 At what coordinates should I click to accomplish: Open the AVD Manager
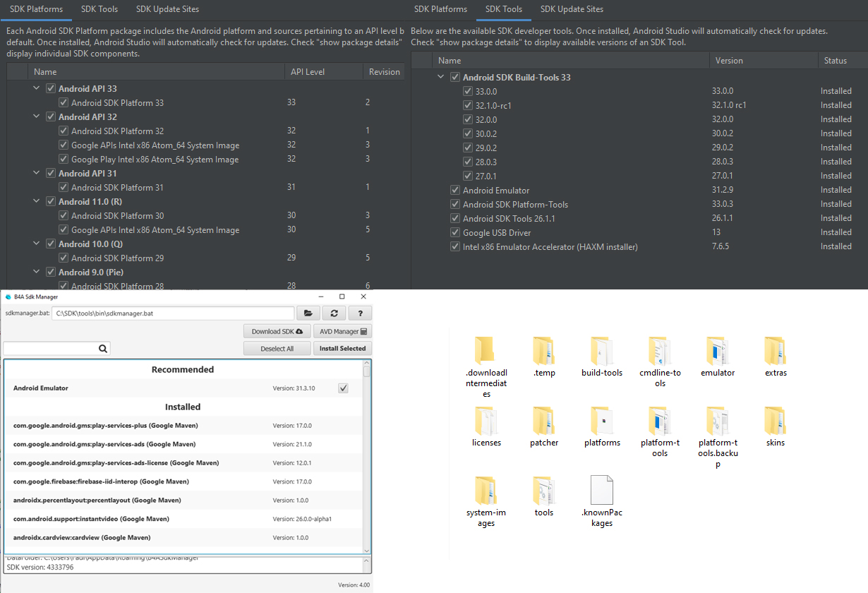click(343, 331)
